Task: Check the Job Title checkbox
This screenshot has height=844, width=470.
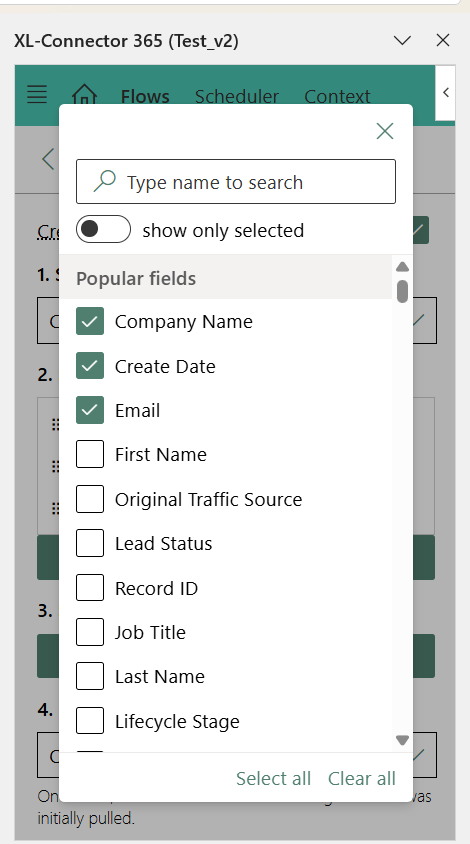Action: pos(90,632)
